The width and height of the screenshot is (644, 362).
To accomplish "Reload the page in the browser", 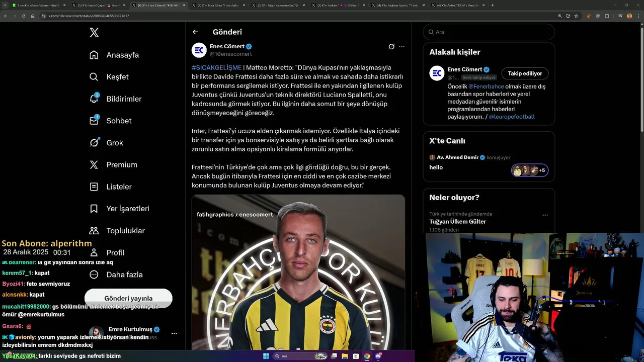I will (24, 16).
